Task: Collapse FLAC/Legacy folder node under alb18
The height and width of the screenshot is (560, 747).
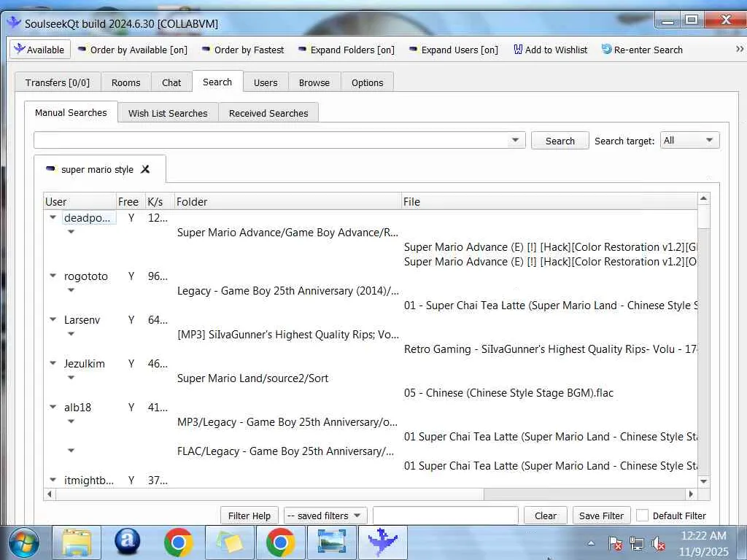Action: pyautogui.click(x=71, y=451)
